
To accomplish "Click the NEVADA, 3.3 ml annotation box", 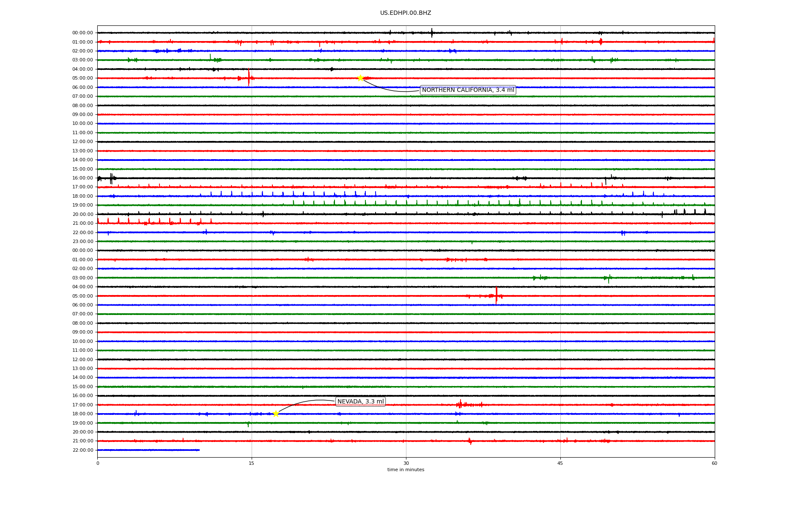I will (x=360, y=401).
